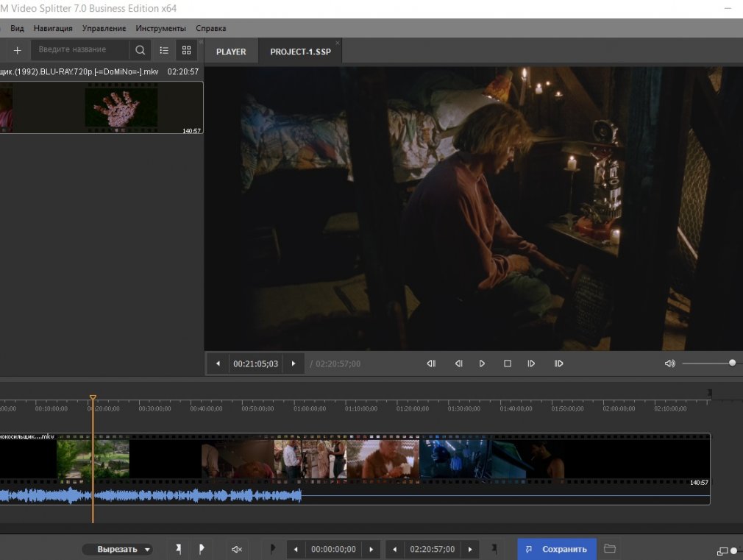Image resolution: width=743 pixels, height=560 pixels.
Task: Click the invert fragment flag icon
Action: [x=202, y=549]
